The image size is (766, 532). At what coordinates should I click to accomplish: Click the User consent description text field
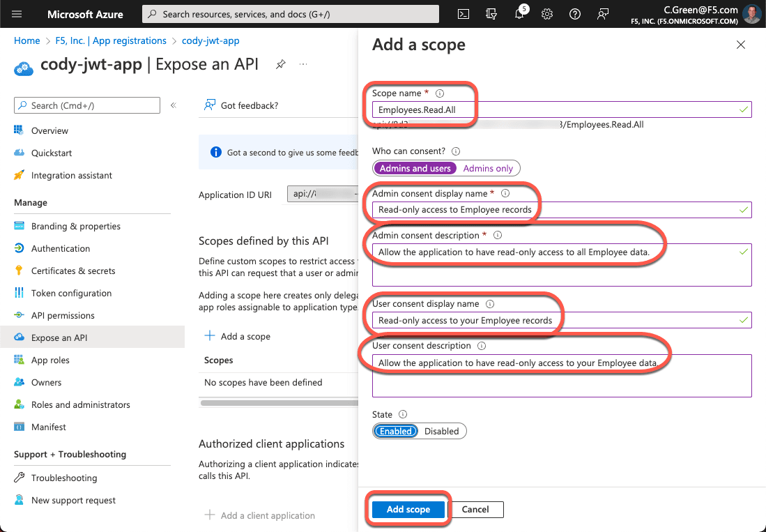pos(562,376)
